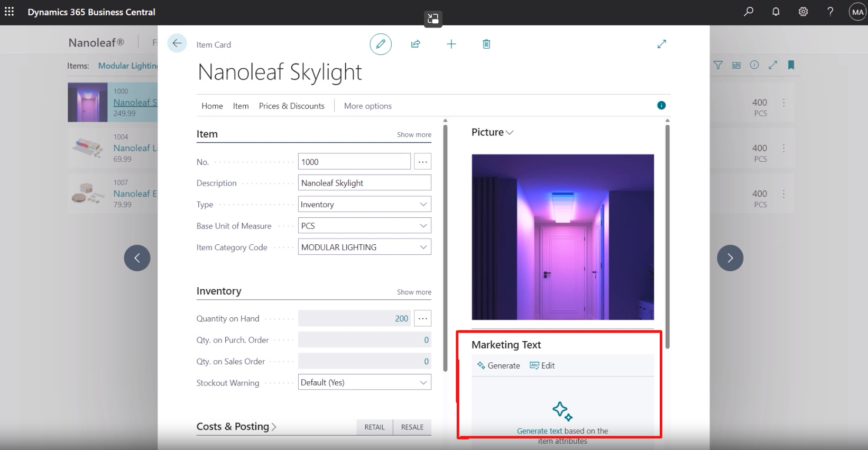Image resolution: width=868 pixels, height=450 pixels.
Task: Go to previous item with left arrow
Action: 137,258
